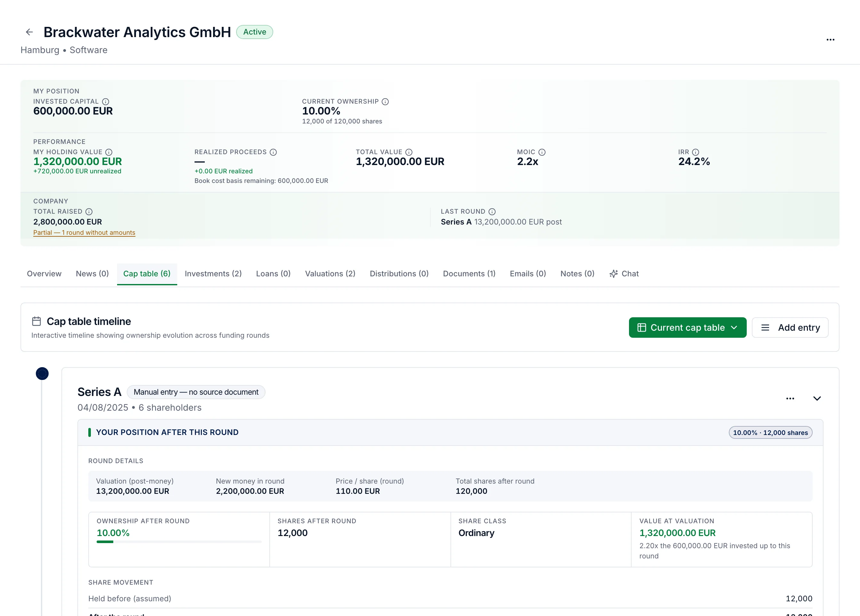
Task: Switch to the Overview tab
Action: point(44,274)
